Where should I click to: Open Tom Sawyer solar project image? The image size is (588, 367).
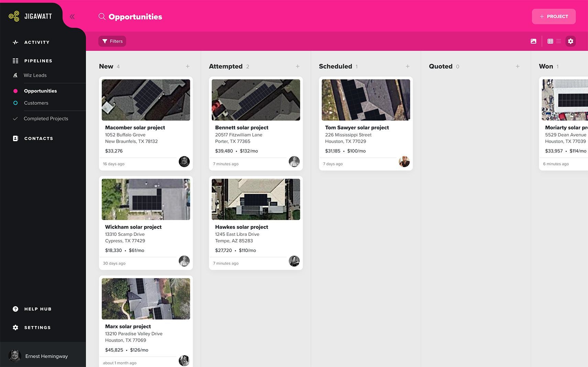click(x=366, y=100)
